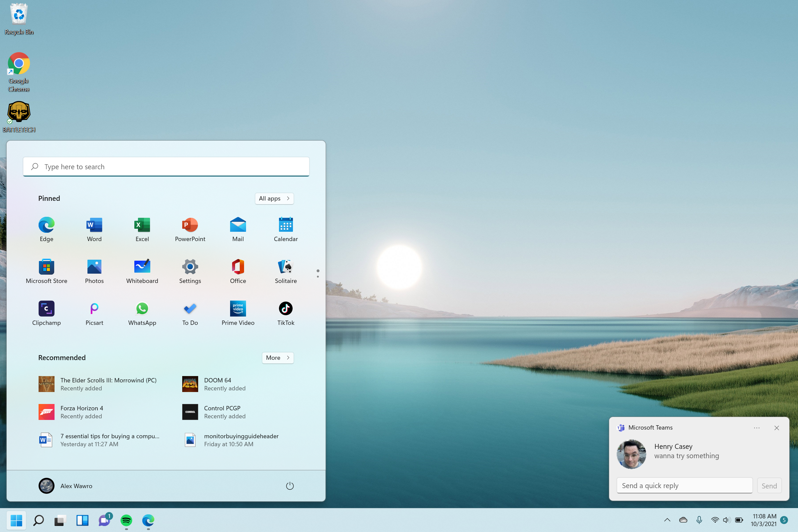Expand Start Menu page indicator dots
The width and height of the screenshot is (798, 532).
pos(318,273)
